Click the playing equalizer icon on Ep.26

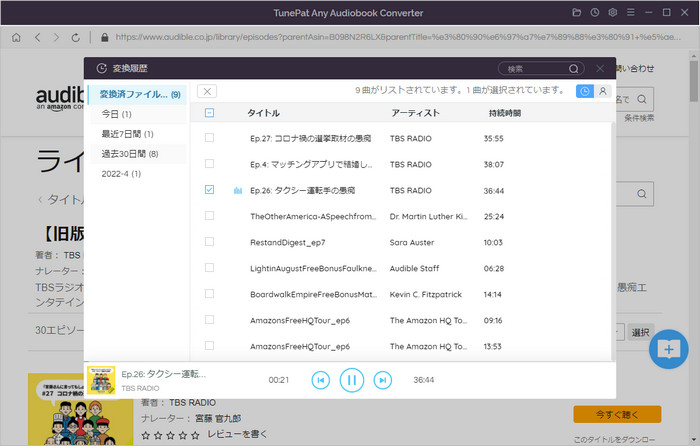coord(238,191)
